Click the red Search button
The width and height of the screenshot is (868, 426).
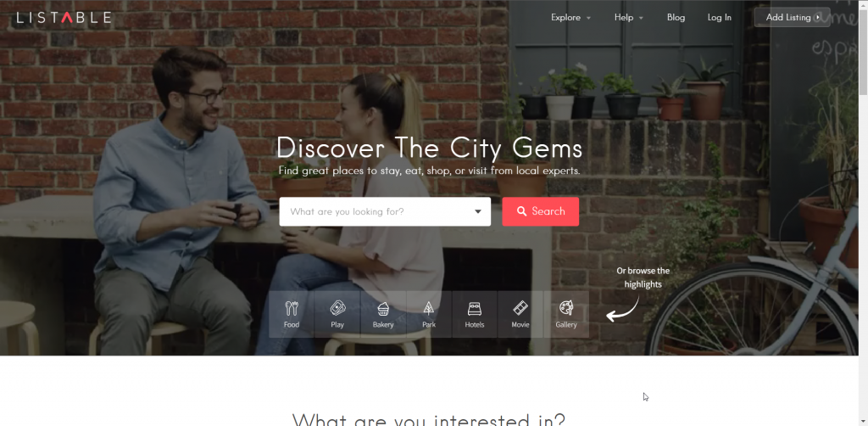(x=540, y=211)
